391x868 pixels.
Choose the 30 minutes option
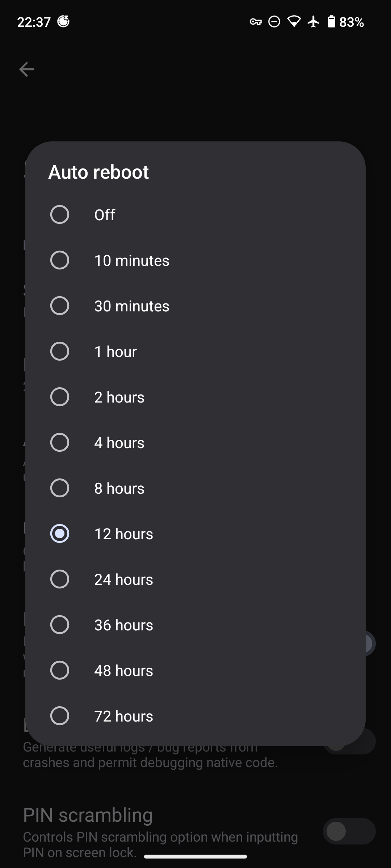(195, 306)
